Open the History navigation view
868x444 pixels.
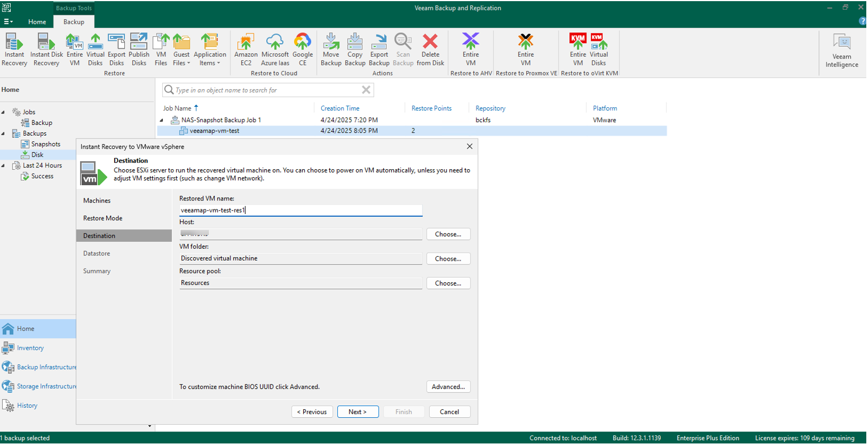38,406
